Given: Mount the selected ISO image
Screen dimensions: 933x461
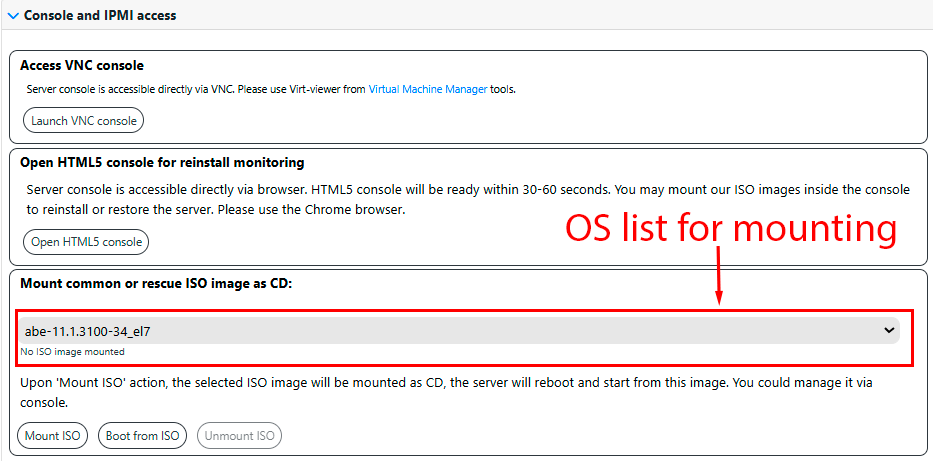Looking at the screenshot, I should pos(52,435).
